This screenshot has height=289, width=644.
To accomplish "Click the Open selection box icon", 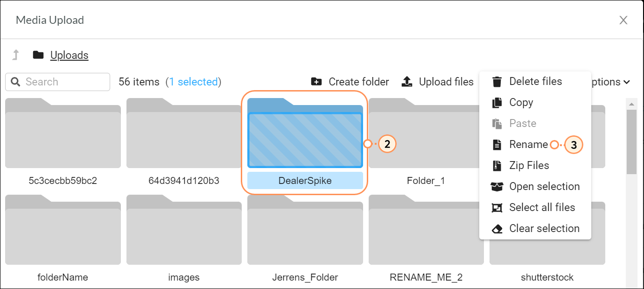I will tap(497, 187).
